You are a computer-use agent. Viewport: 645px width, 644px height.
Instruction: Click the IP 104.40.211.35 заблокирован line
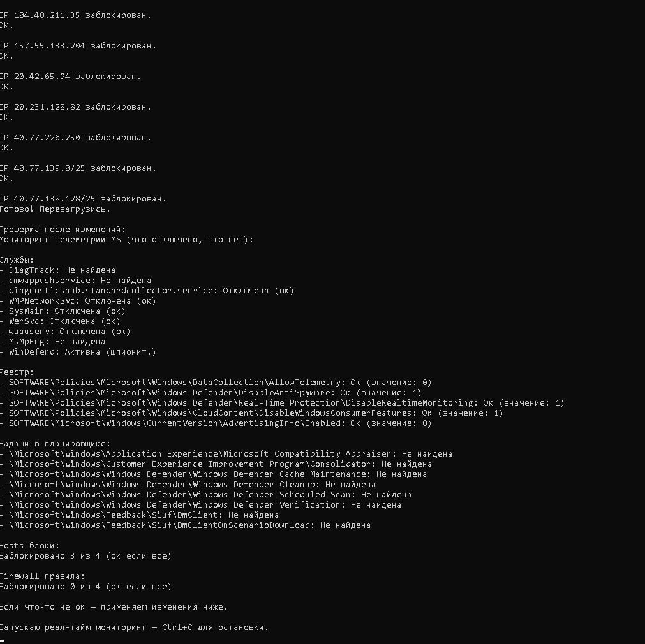(76, 15)
